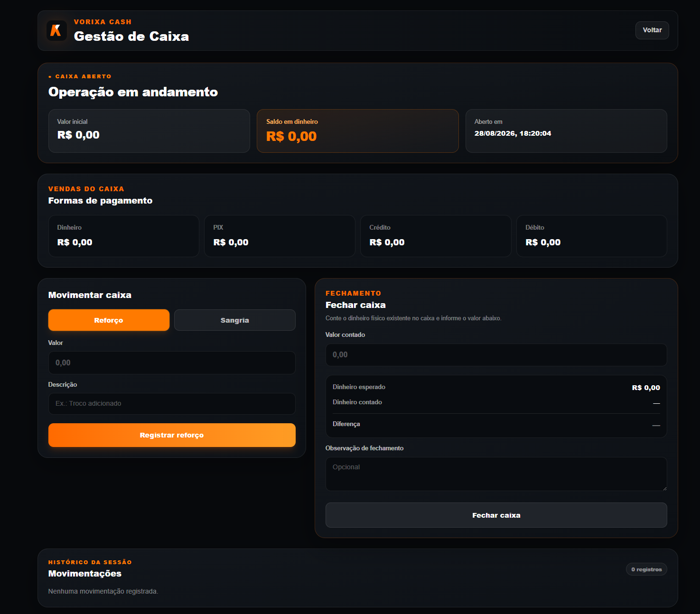Click the Descrição text field

click(x=172, y=404)
